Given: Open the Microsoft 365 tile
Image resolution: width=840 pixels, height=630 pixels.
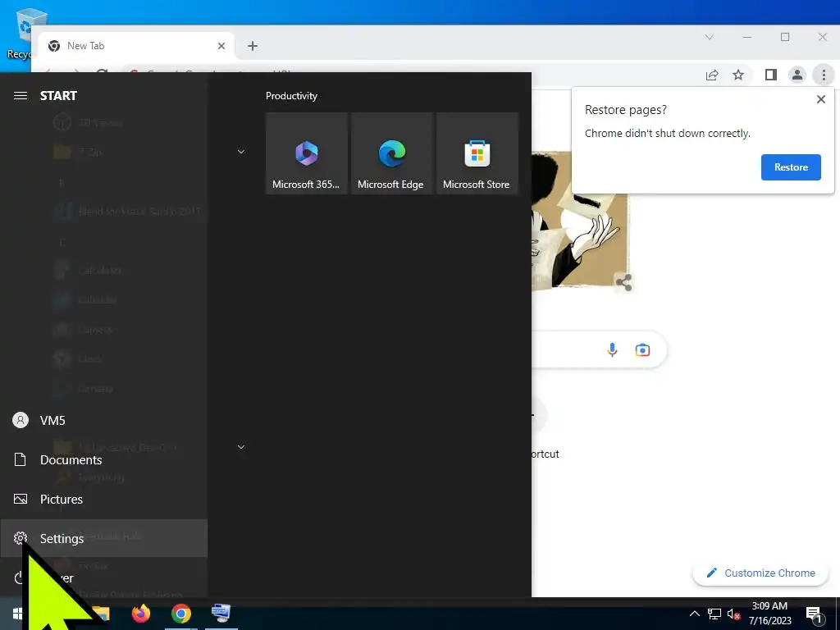Looking at the screenshot, I should tap(307, 153).
